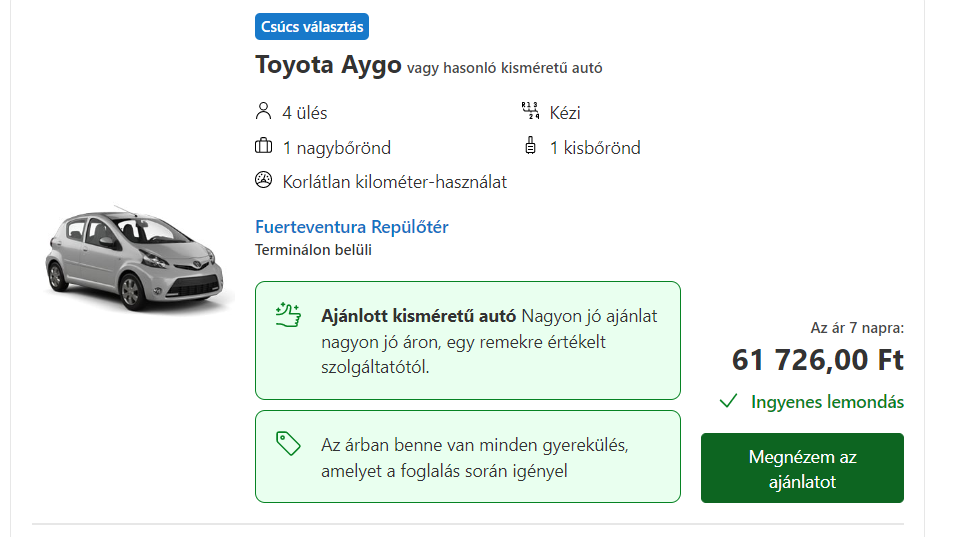Click the Terminálon belüli text

(313, 250)
